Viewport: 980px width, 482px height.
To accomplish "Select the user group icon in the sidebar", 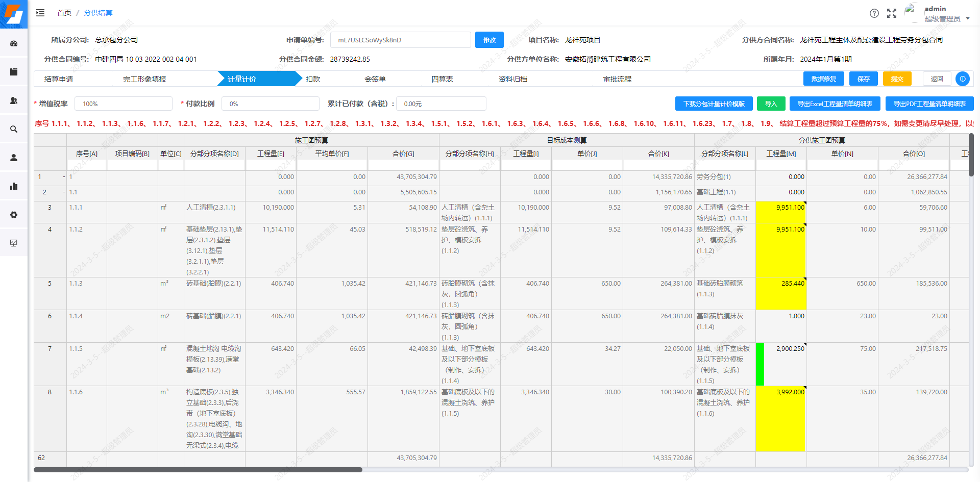I will coord(14,100).
